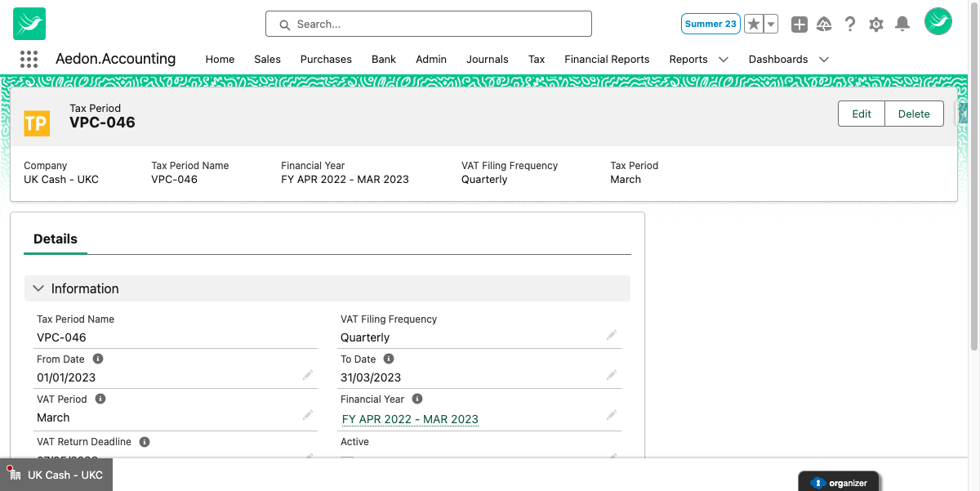Open the Notifications bell icon
This screenshot has height=491, width=980.
902,25
